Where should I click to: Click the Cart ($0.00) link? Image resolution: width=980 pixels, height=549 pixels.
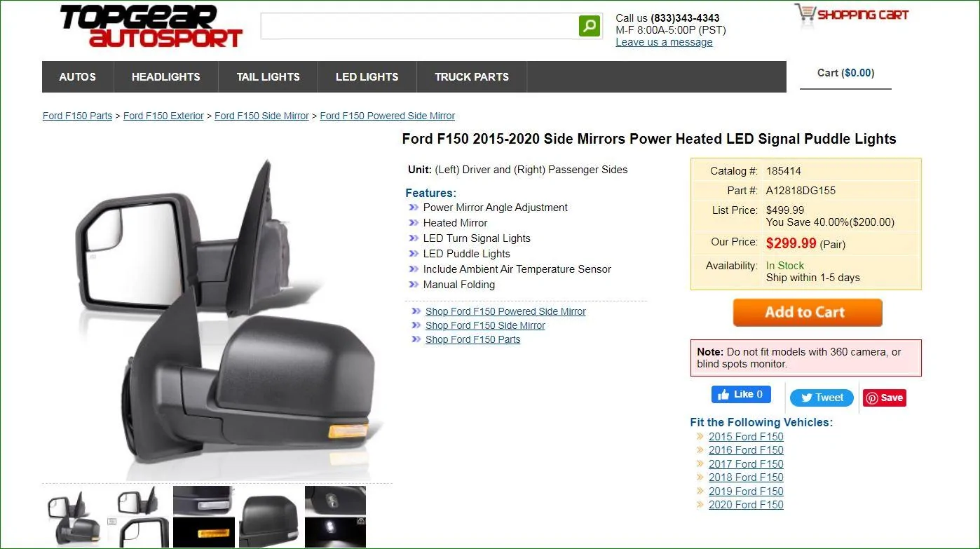845,73
